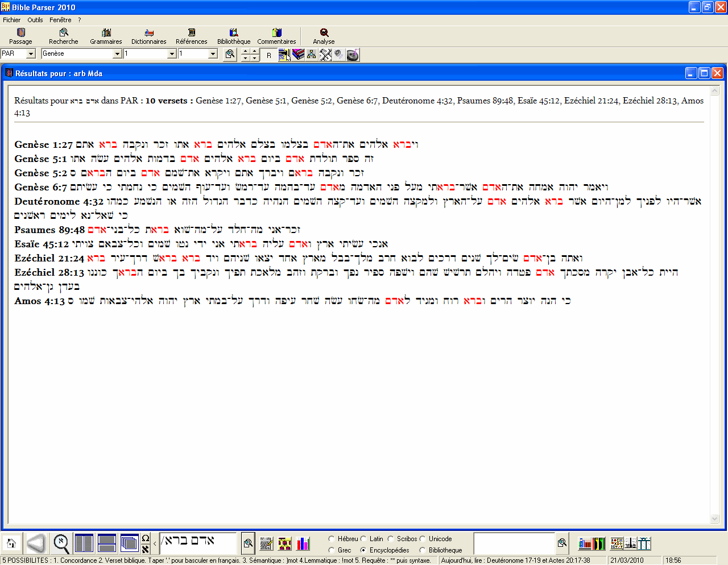The height and width of the screenshot is (565, 728).
Task: Click the teal columns icon at bottom right
Action: point(644,543)
